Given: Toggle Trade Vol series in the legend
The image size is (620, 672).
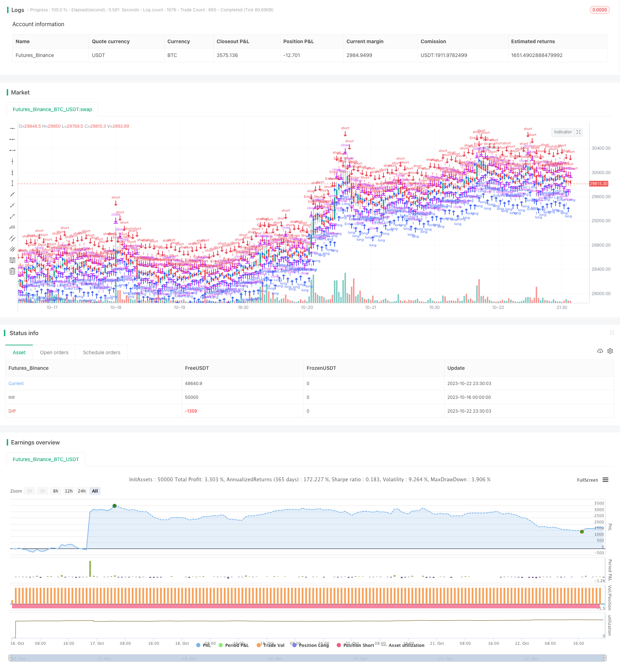Looking at the screenshot, I should (271, 645).
